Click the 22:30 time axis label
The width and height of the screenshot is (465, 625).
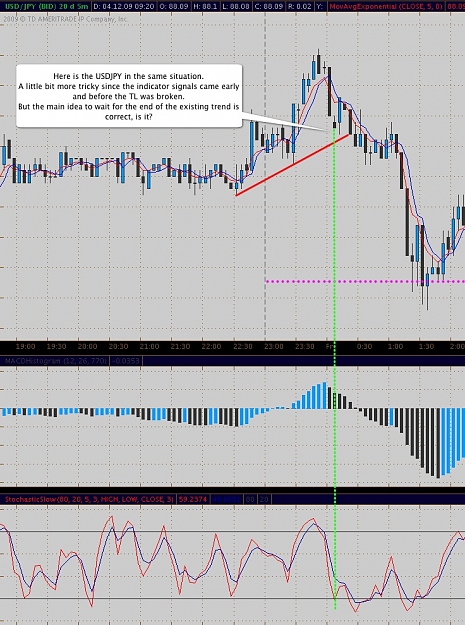tap(243, 346)
